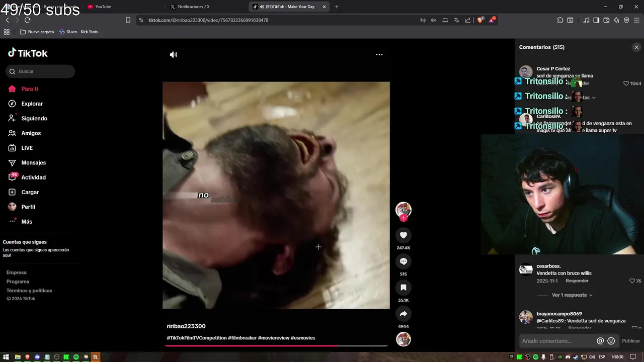This screenshot has width=644, height=362.
Task: Expand Ver 1 respuesta under cesarboss
Action: click(572, 295)
